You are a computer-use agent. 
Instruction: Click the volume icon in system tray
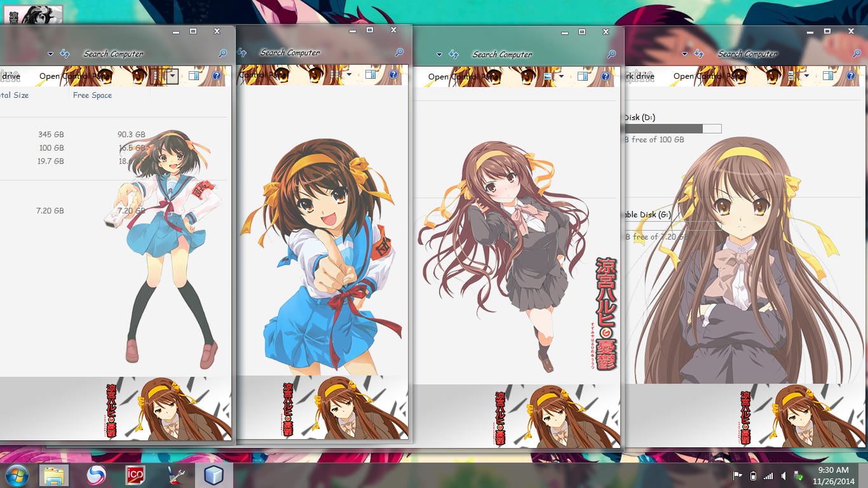[x=783, y=476]
